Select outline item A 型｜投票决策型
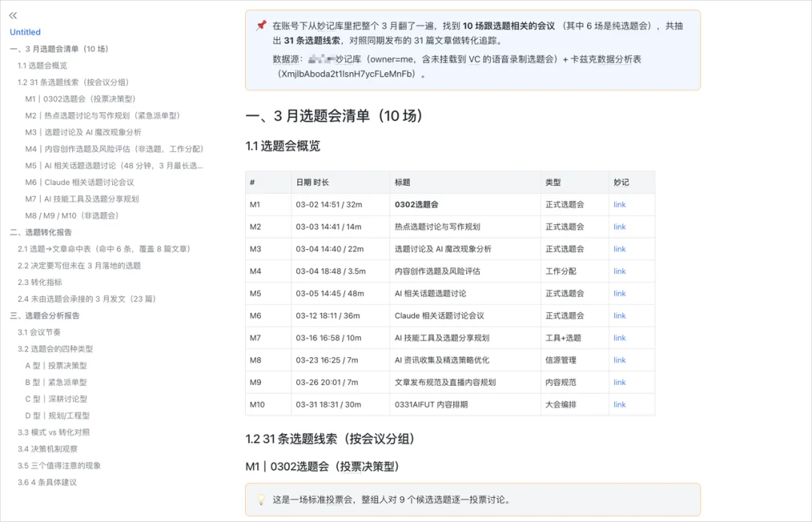 (x=56, y=366)
